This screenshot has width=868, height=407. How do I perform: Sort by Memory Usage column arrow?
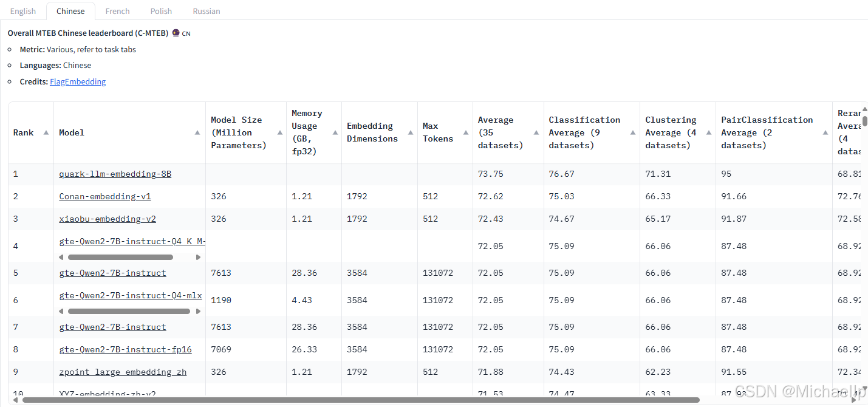pos(335,132)
